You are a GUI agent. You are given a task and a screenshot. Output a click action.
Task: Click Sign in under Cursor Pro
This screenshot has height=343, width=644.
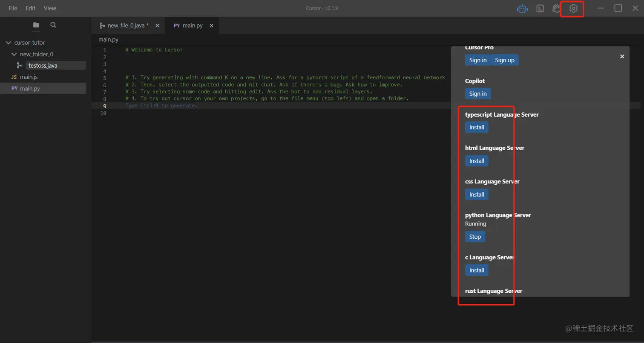478,60
